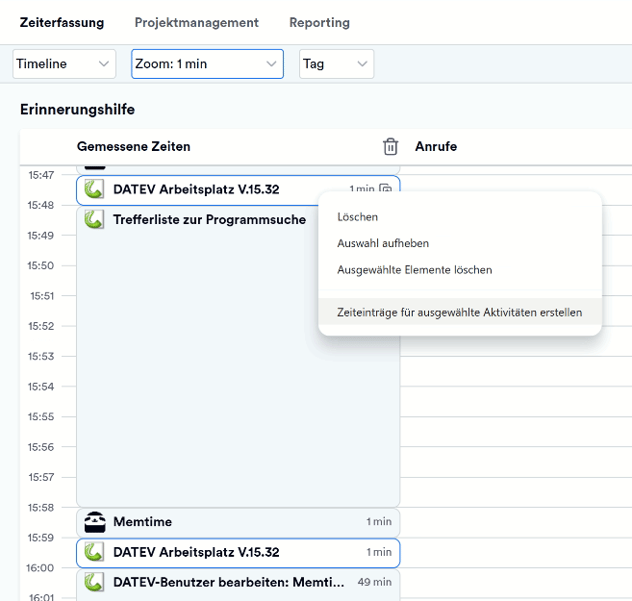The height and width of the screenshot is (601, 632).
Task: Open the Reporting tab
Action: pos(319,22)
